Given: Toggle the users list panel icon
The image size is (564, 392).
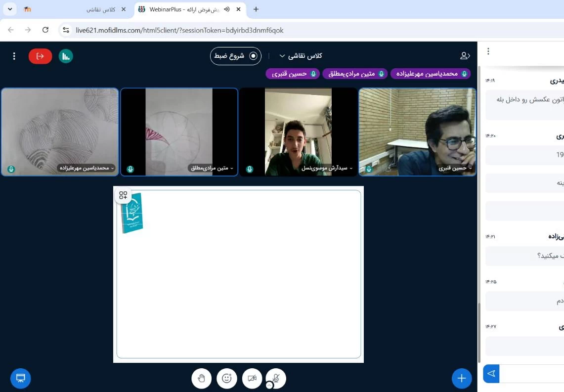Looking at the screenshot, I should (465, 56).
